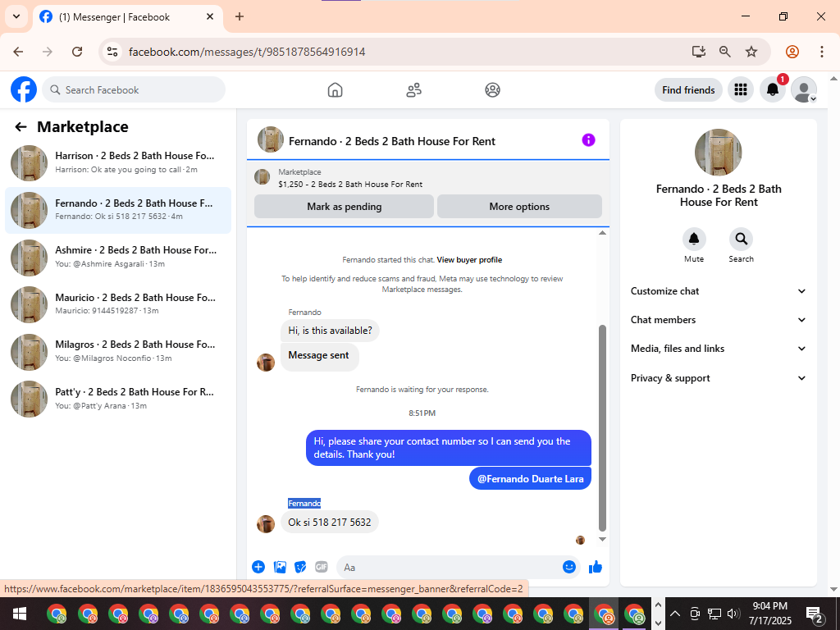Click the taskbar volume icon
The width and height of the screenshot is (840, 630).
point(733,614)
